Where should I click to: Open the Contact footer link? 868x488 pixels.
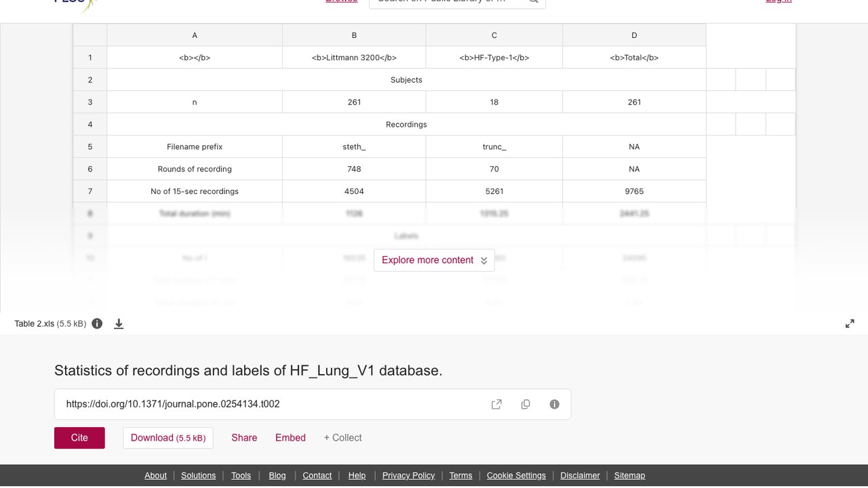(x=317, y=475)
